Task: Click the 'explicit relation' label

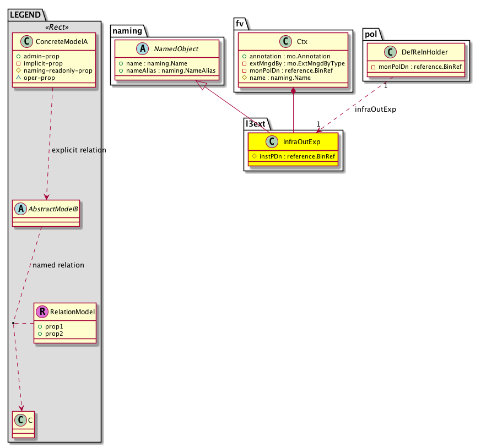Action: pyautogui.click(x=78, y=150)
